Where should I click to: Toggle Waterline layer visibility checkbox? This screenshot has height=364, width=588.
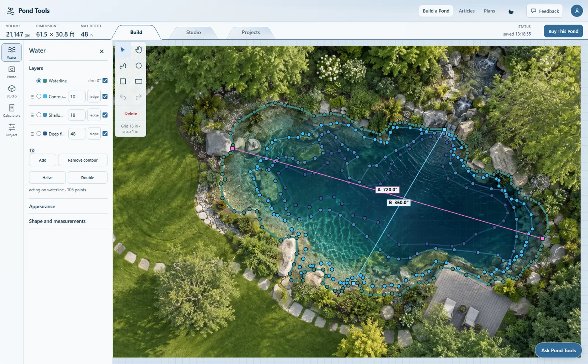(105, 80)
